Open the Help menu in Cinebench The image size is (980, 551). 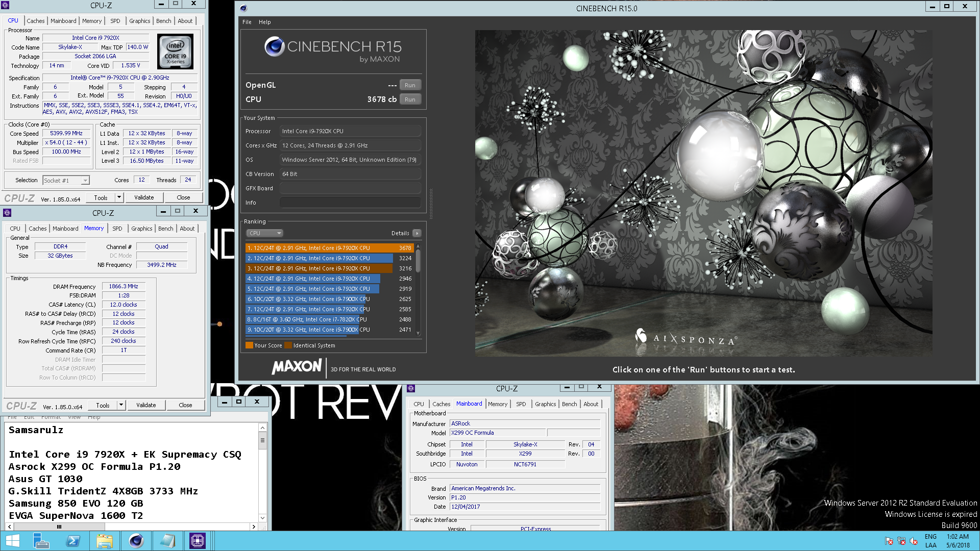[264, 22]
